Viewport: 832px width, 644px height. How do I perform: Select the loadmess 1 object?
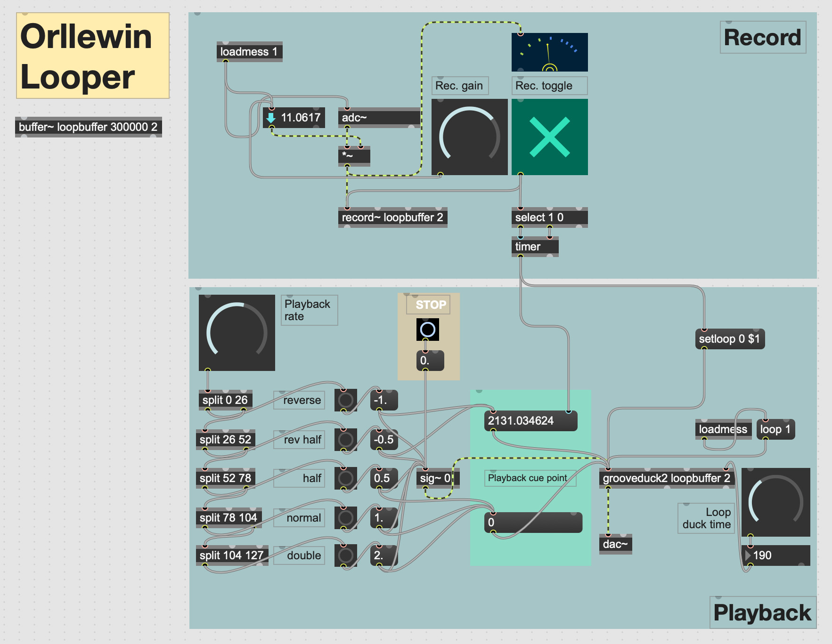point(250,52)
